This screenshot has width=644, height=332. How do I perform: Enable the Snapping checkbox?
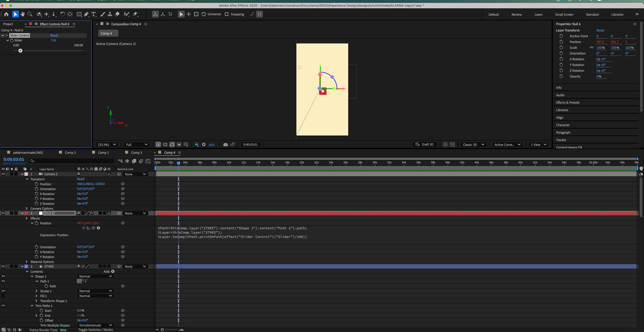coord(227,14)
